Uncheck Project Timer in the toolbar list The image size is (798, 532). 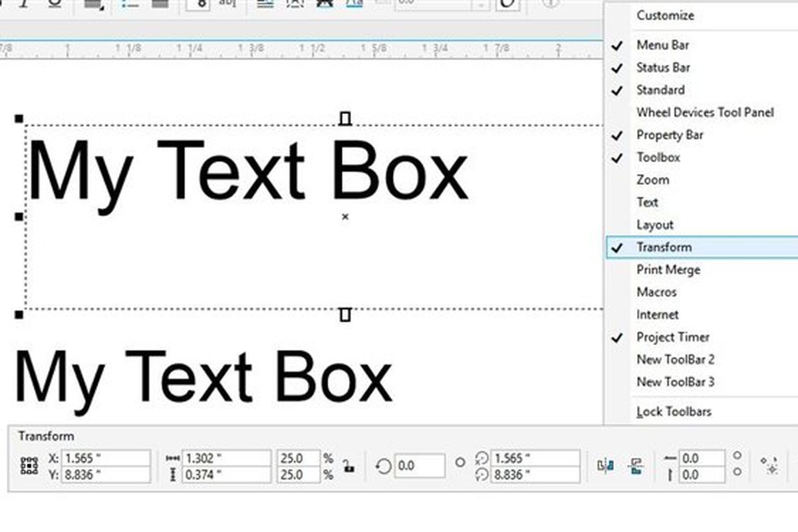673,337
